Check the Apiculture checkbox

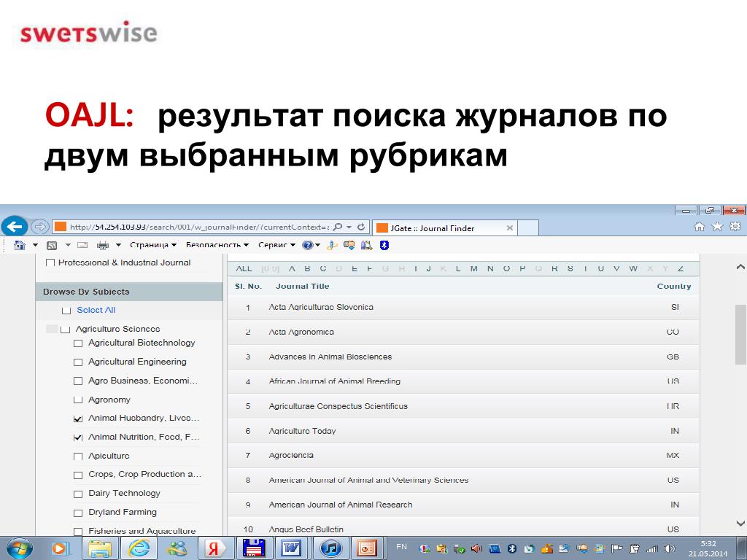78,456
